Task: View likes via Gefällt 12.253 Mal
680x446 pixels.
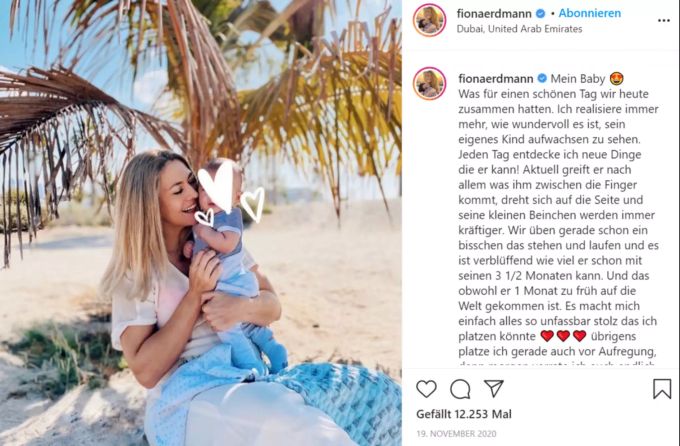Action: (464, 414)
